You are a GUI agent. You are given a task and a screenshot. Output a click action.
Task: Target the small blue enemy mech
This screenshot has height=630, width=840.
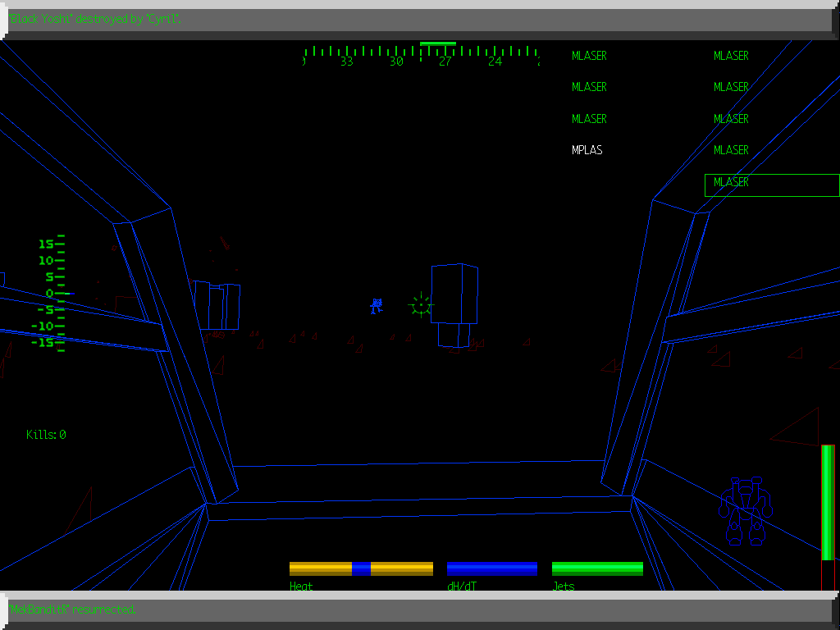click(x=377, y=306)
